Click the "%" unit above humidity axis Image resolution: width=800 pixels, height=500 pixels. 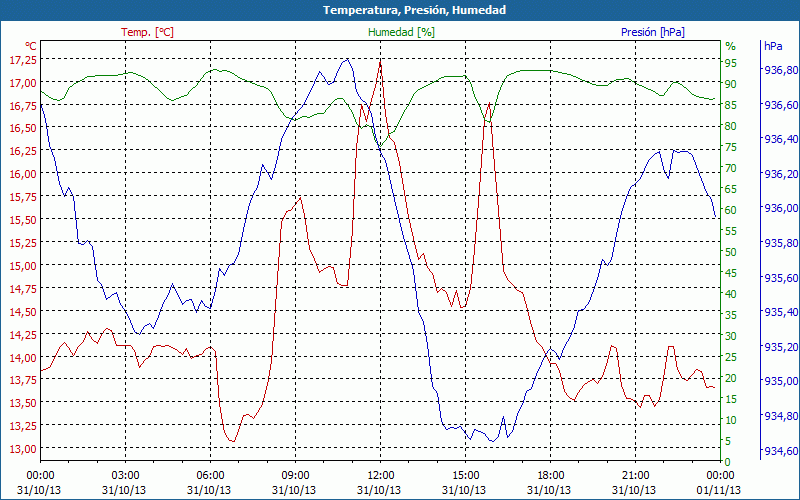click(x=731, y=46)
